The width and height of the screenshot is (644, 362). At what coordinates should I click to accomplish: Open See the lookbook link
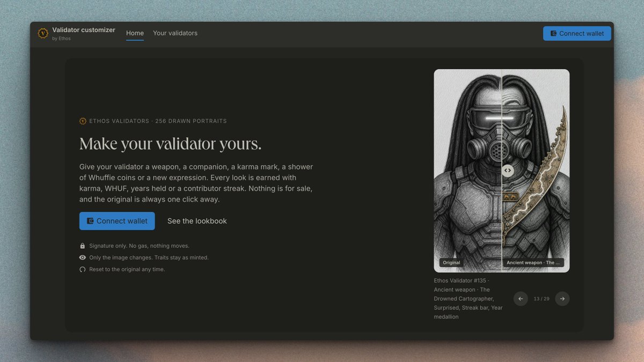(197, 221)
